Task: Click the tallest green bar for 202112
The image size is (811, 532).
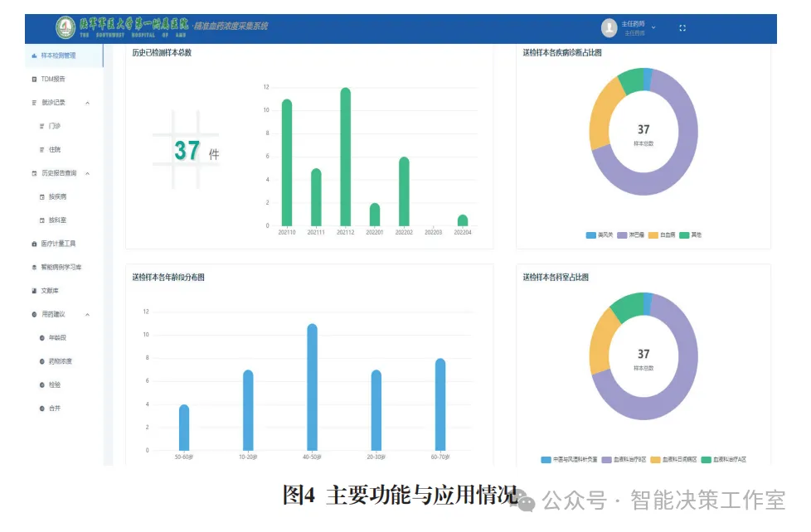Action: tap(346, 157)
